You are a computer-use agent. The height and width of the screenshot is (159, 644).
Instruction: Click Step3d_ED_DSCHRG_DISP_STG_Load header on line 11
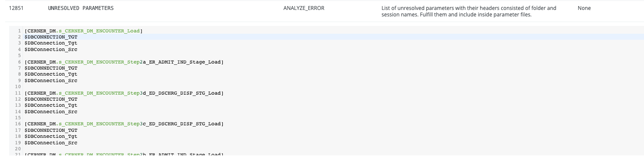[x=124, y=93]
